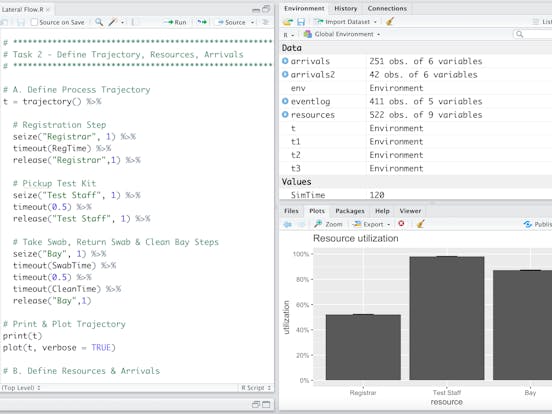This screenshot has height=414, width=552.
Task: Click the code line print(t)
Action: (x=23, y=336)
